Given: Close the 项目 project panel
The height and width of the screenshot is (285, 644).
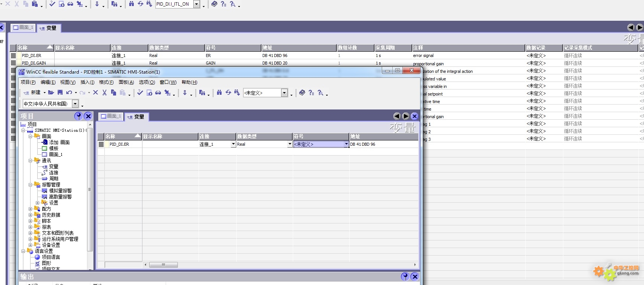Looking at the screenshot, I should click(88, 116).
